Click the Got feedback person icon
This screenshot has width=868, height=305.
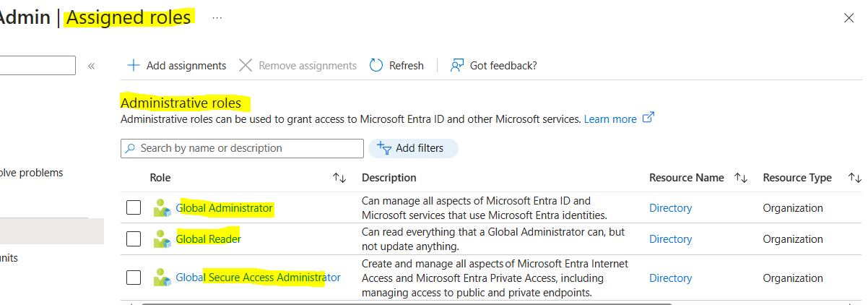pos(456,65)
